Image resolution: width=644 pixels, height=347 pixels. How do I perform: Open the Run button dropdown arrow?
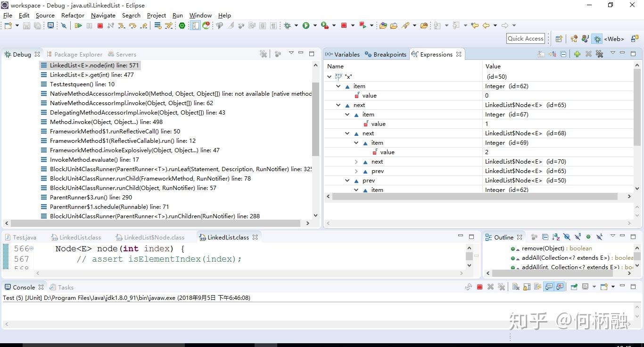pos(315,25)
